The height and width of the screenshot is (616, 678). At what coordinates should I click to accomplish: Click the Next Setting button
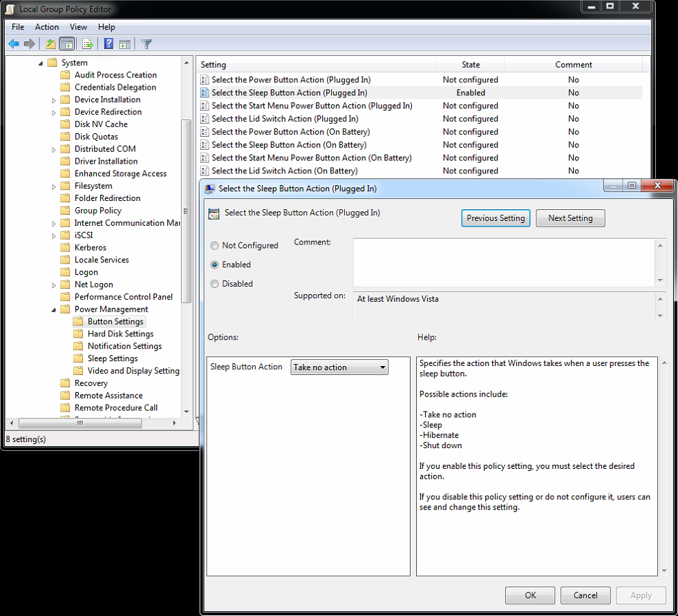(570, 218)
